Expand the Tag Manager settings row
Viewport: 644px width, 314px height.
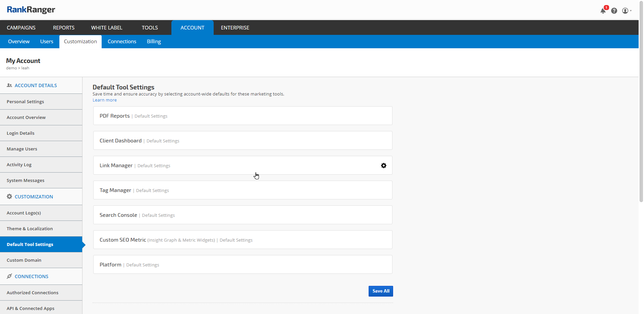(x=243, y=190)
